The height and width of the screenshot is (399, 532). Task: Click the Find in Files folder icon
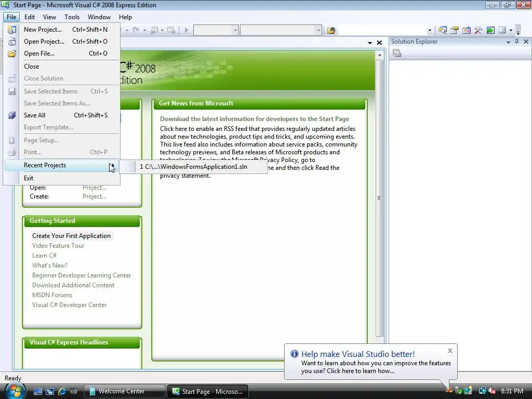tap(331, 31)
